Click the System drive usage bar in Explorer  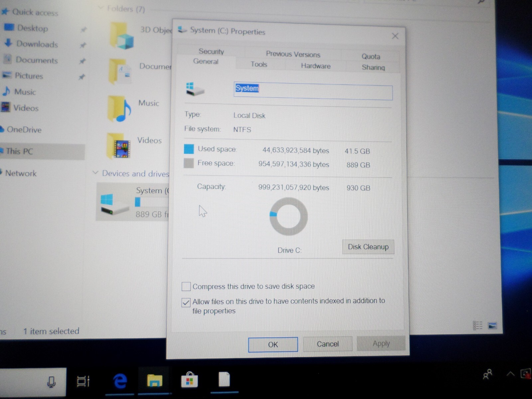pyautogui.click(x=152, y=202)
